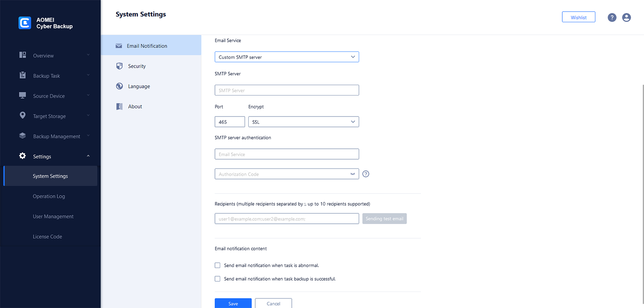
Task: Click the Save button
Action: tap(233, 304)
